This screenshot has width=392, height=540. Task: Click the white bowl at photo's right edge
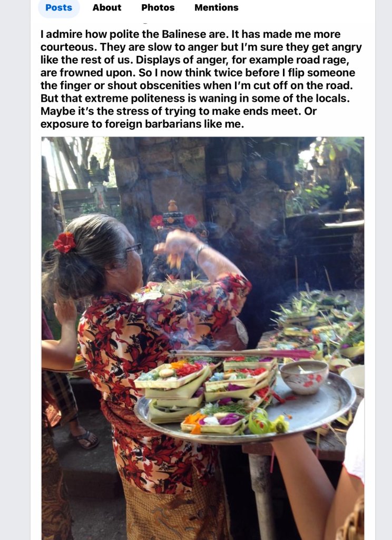(353, 377)
